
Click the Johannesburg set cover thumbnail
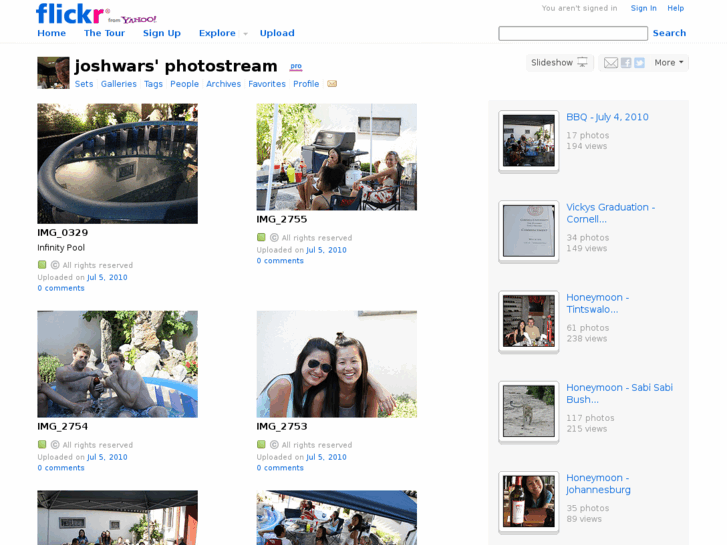coord(529,502)
